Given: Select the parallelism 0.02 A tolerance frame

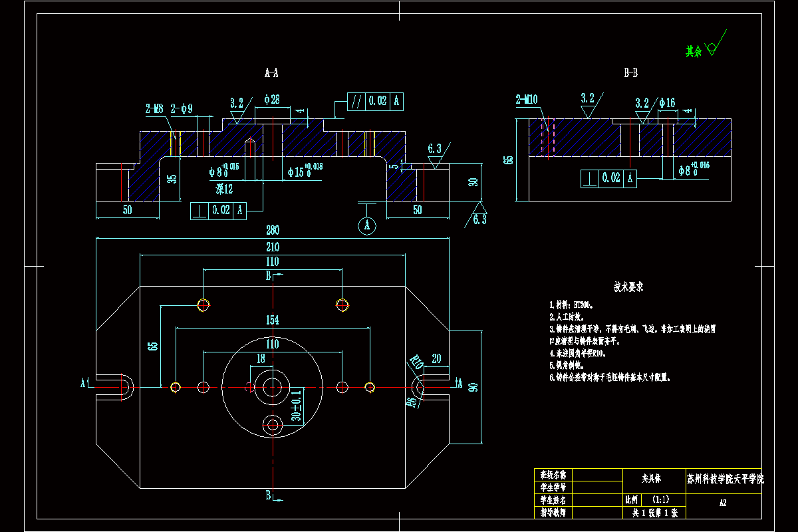Looking at the screenshot, I should coord(375,100).
